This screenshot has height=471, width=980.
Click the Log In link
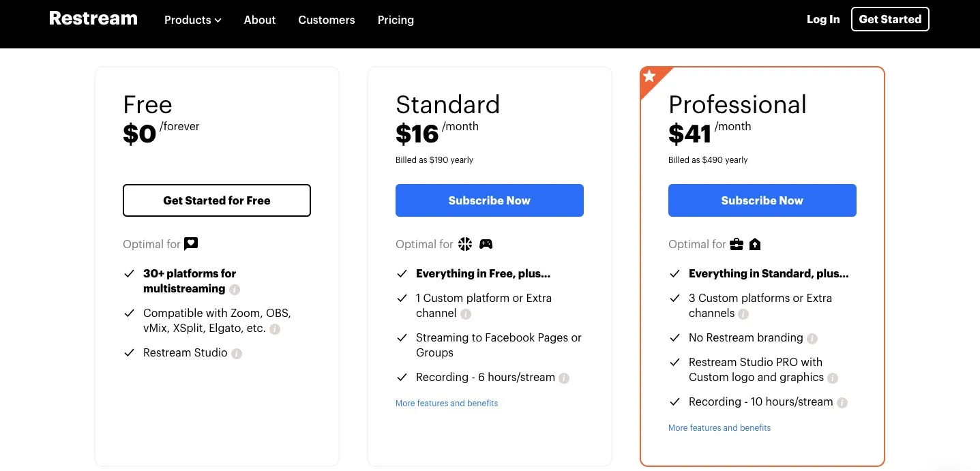click(823, 19)
